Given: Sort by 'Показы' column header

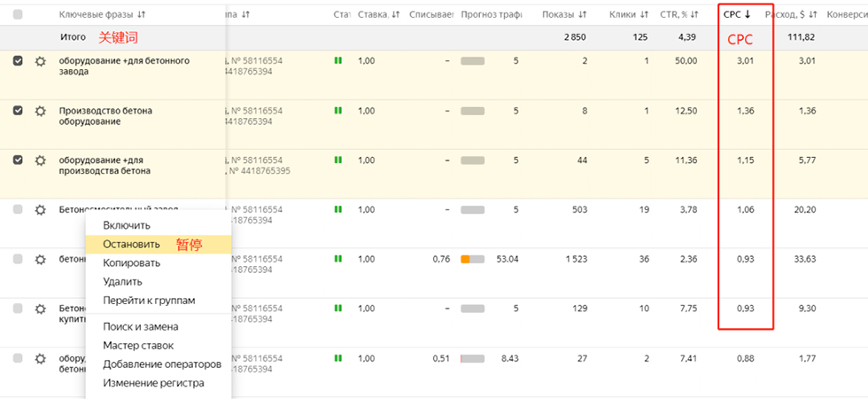Looking at the screenshot, I should coord(564,14).
